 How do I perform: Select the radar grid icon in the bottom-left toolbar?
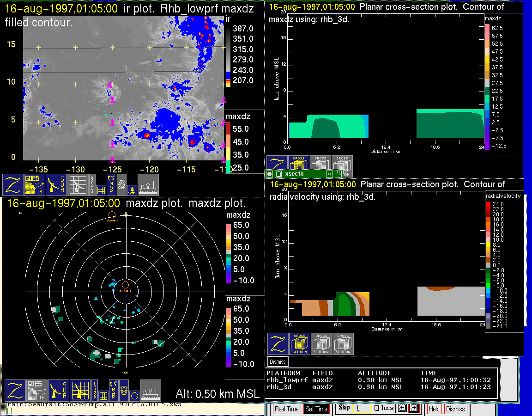(80, 391)
